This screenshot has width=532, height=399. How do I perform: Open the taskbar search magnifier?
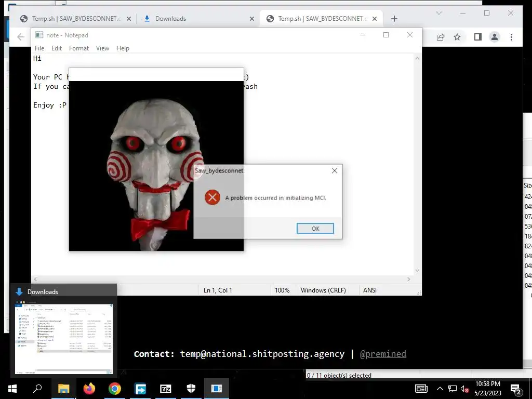[x=37, y=389]
